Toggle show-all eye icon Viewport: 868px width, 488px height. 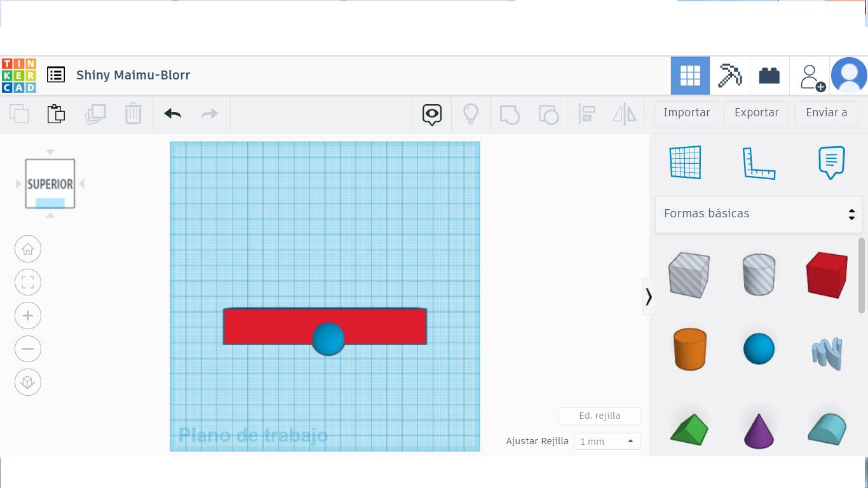pyautogui.click(x=432, y=114)
